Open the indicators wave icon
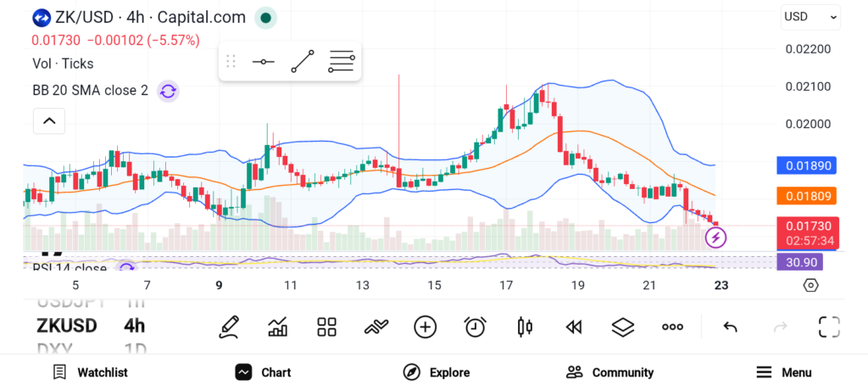 pos(376,327)
